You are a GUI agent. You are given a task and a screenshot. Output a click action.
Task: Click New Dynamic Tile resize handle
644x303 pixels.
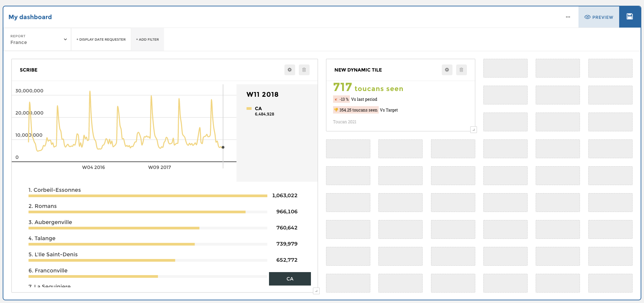tap(473, 129)
